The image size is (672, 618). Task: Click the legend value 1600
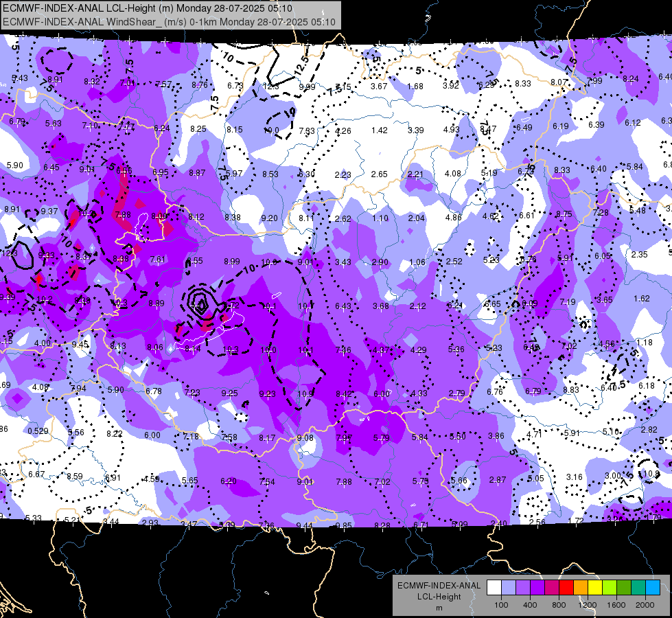(616, 605)
